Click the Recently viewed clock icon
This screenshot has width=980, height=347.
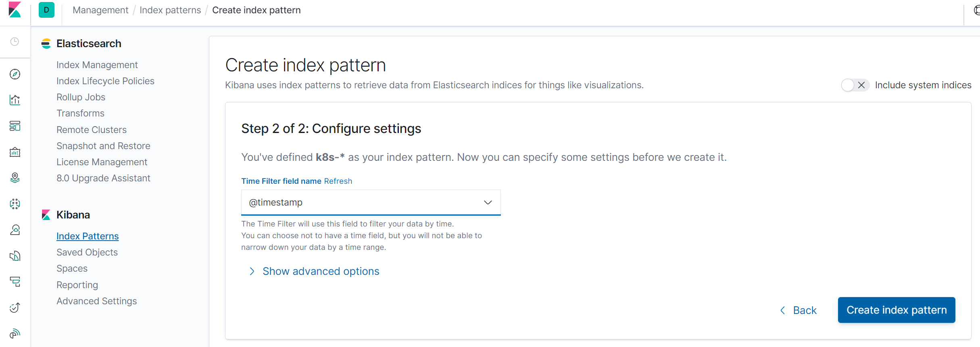point(15,42)
